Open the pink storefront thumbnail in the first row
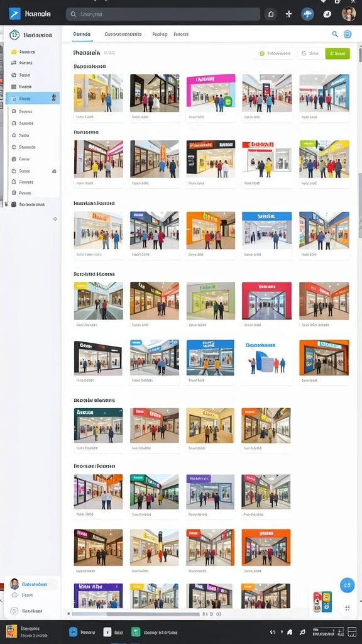 tap(211, 93)
